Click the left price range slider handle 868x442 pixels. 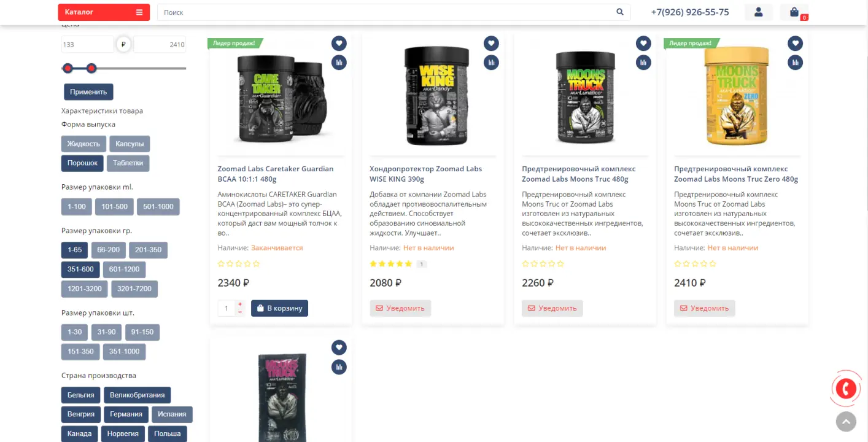coord(68,68)
